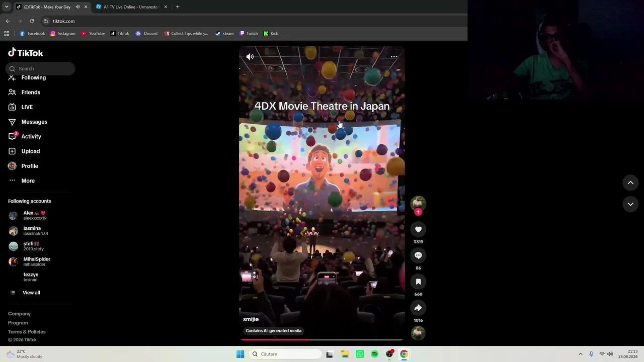Open WhatsApp from the taskbar
The width and height of the screenshot is (644, 362).
point(360,354)
